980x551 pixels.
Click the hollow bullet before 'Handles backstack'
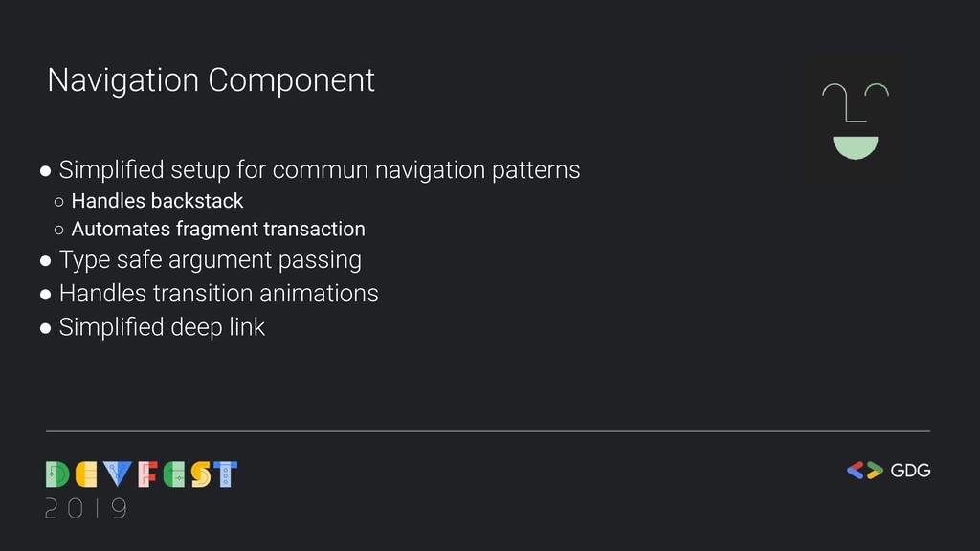(58, 202)
